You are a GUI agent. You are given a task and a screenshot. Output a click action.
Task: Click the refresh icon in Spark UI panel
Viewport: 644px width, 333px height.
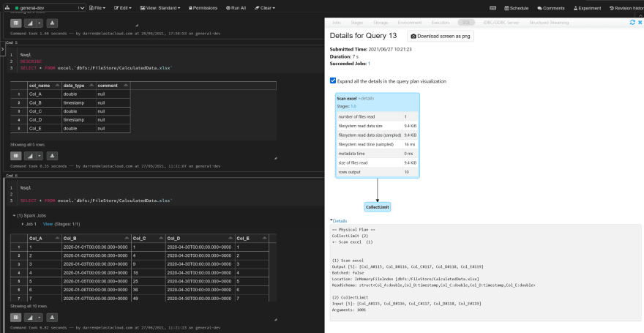tap(632, 22)
